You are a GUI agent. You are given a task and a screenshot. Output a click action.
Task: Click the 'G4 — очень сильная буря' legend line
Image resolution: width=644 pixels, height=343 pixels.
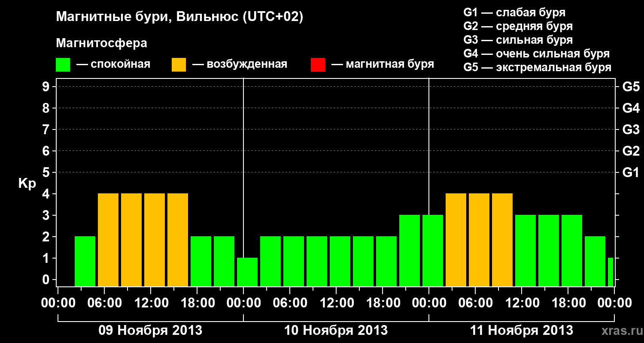tap(536, 54)
